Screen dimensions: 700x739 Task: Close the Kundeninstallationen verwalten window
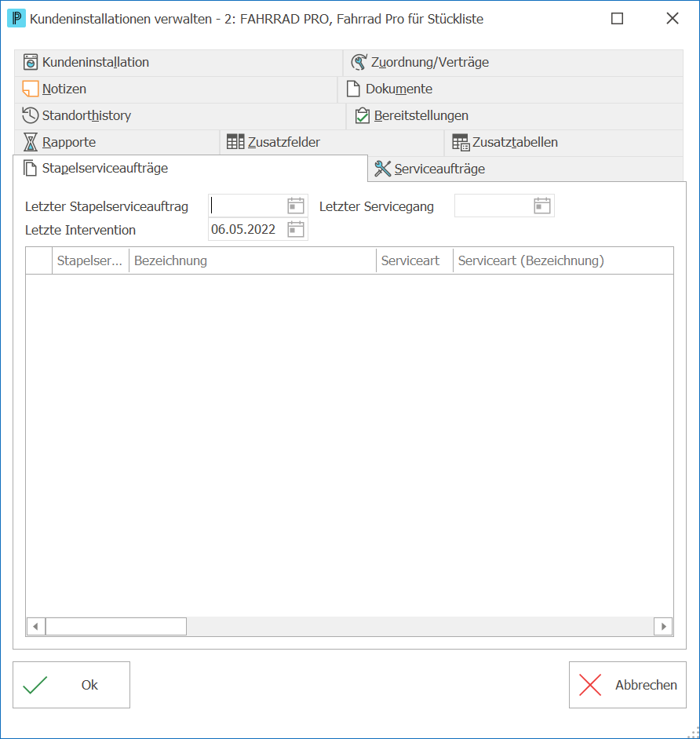click(x=673, y=18)
